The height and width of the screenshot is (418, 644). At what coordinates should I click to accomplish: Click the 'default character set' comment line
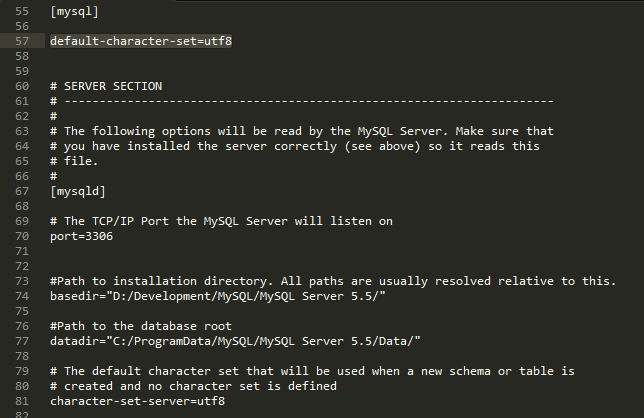click(x=310, y=370)
